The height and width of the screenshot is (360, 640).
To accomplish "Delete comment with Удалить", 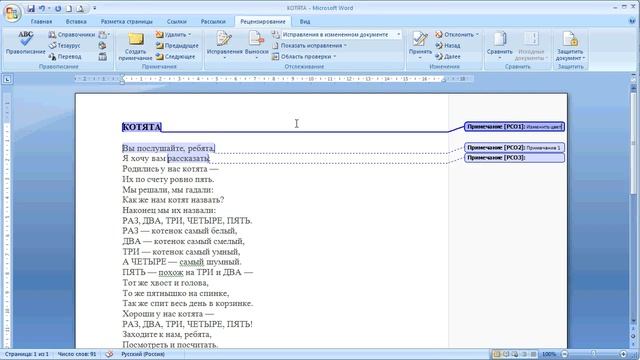I will coord(171,35).
